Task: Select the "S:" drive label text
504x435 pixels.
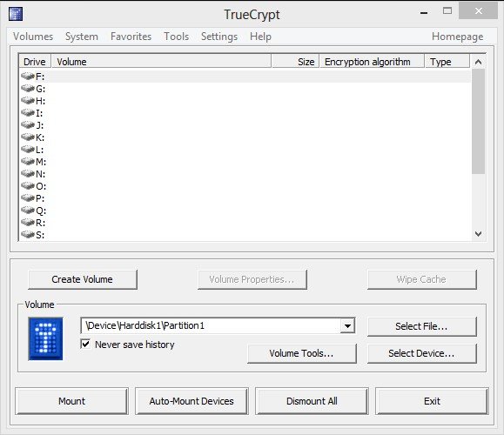Action: 40,235
